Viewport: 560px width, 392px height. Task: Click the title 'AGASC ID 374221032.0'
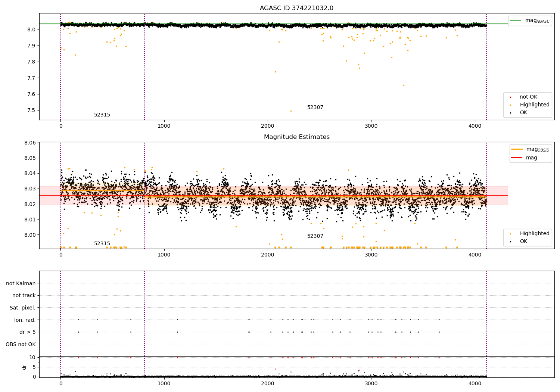296,8
